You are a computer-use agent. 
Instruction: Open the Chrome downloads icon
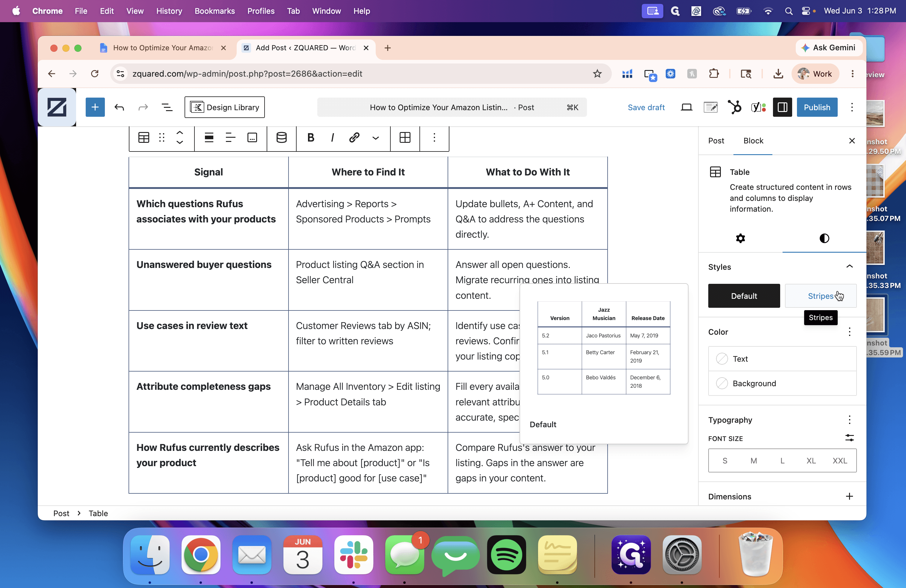(x=778, y=73)
